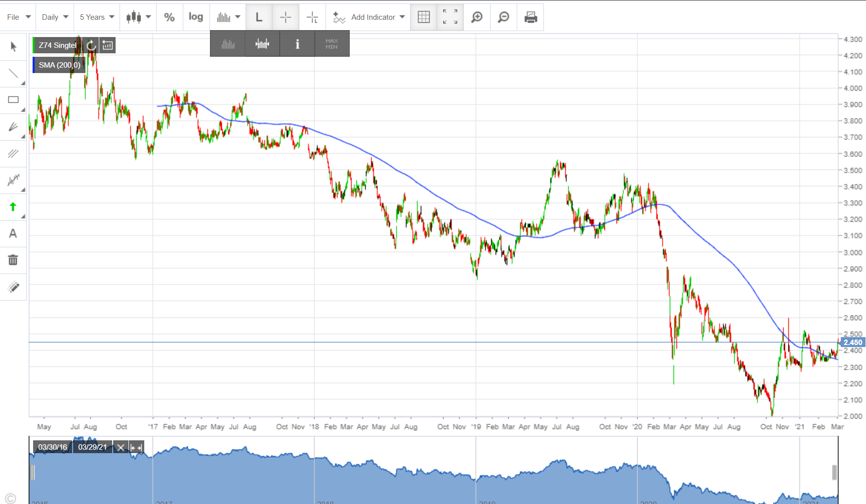Select the fan lines drawing tool

[x=13, y=127]
